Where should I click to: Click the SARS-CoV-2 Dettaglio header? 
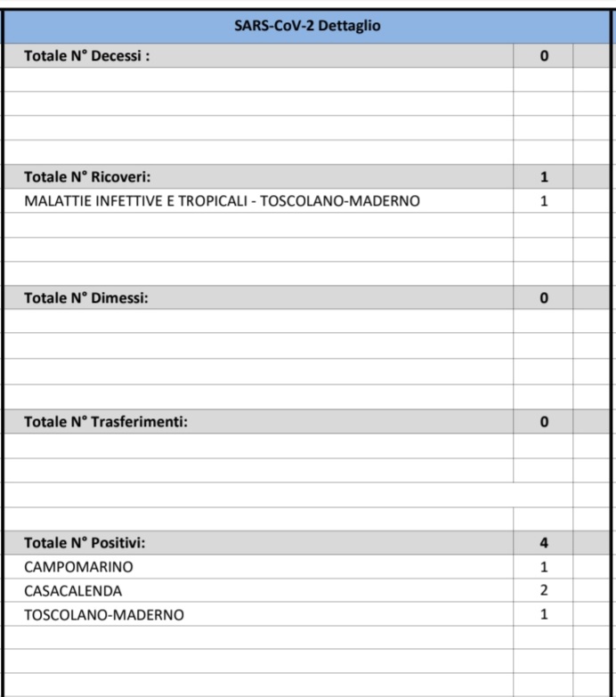[x=307, y=26]
